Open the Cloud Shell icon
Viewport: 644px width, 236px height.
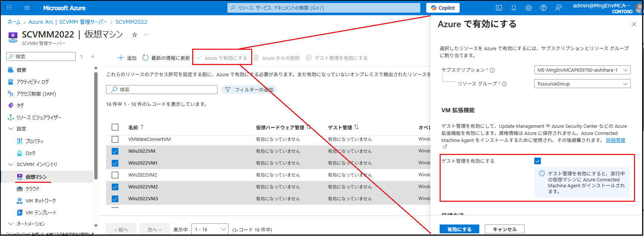(499, 8)
